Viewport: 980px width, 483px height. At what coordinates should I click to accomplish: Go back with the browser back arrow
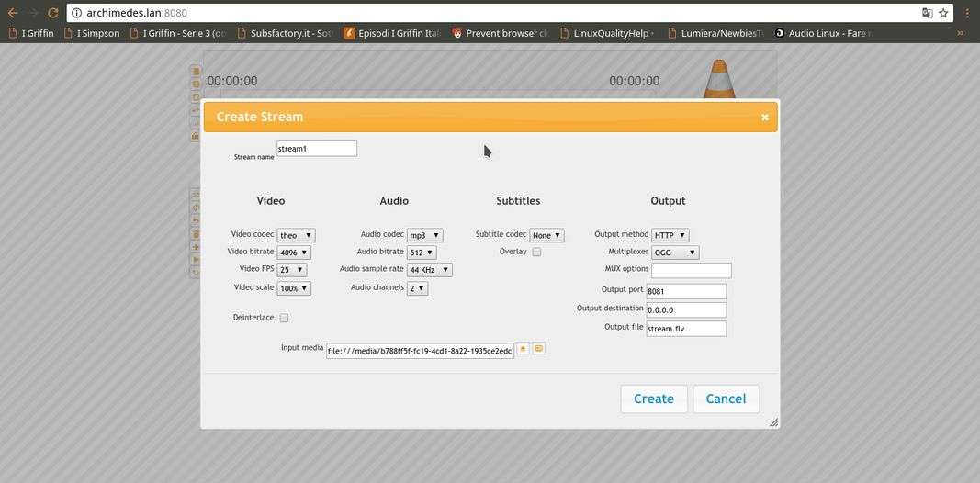[13, 13]
